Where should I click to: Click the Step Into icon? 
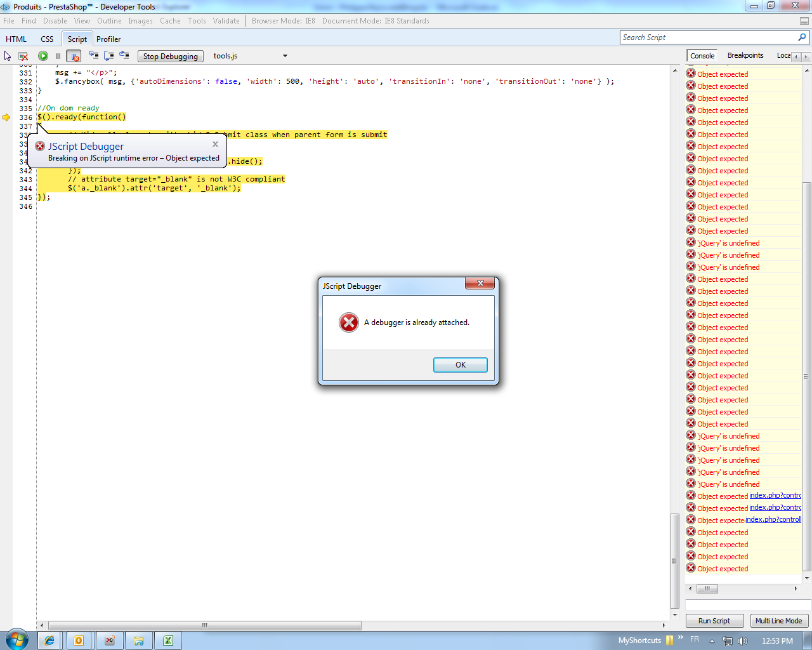(x=94, y=55)
